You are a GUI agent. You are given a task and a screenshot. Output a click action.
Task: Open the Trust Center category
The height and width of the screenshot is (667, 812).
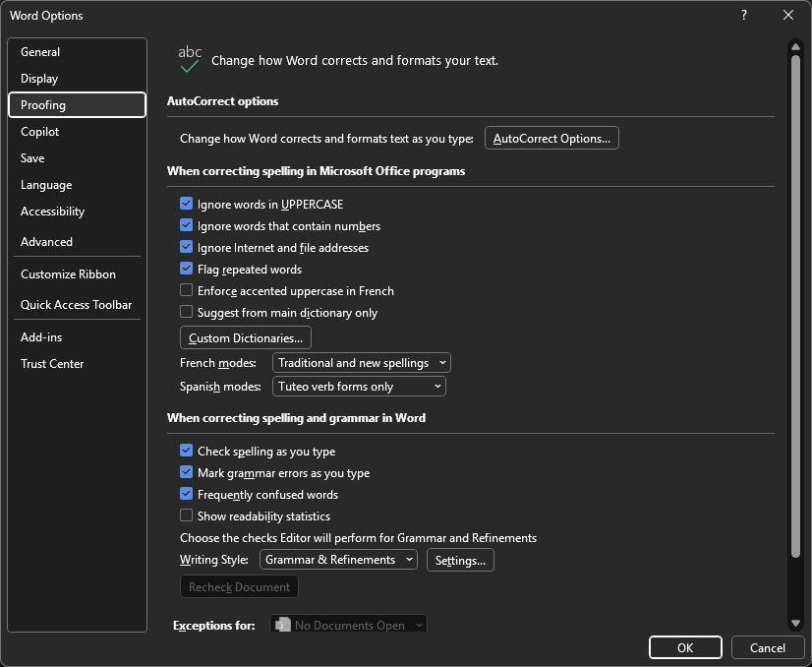tap(77, 364)
